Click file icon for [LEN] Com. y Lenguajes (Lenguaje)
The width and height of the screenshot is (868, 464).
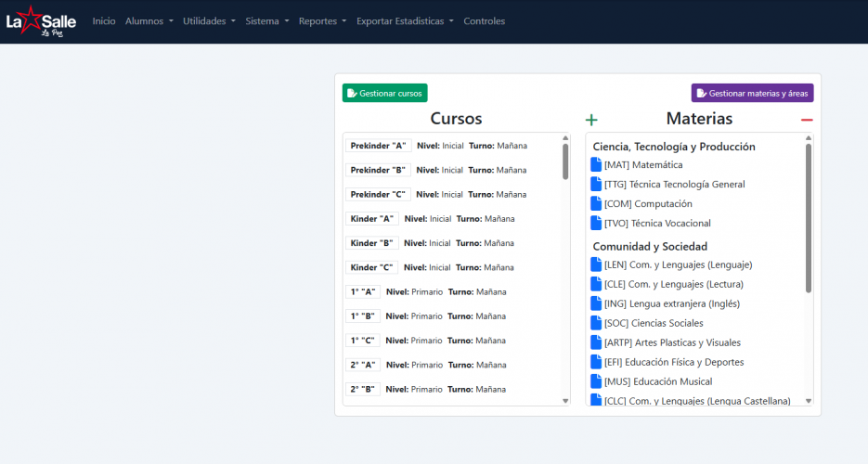[596, 264]
